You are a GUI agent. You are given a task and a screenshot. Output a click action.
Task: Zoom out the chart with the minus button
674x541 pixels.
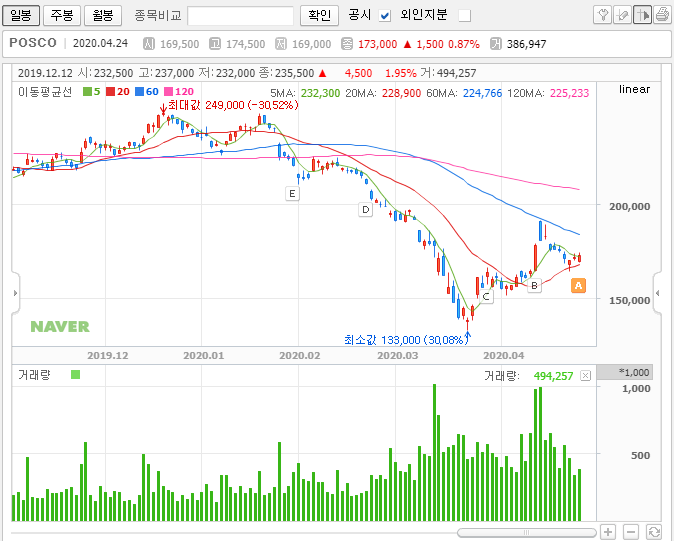631,532
